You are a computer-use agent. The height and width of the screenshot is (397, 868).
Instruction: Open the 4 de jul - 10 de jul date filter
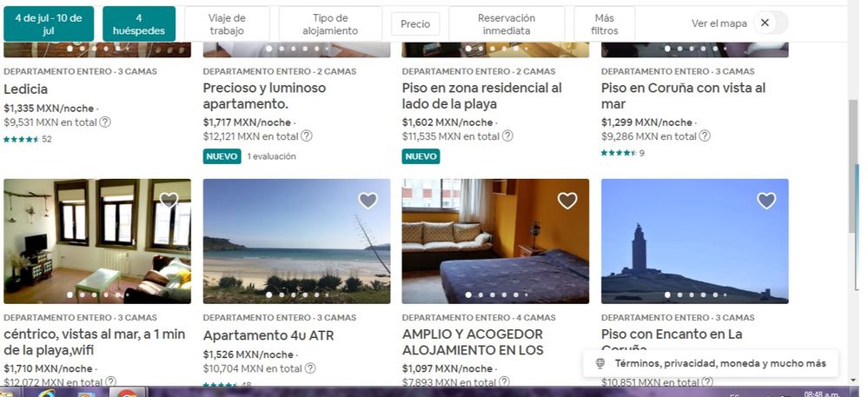tap(49, 23)
